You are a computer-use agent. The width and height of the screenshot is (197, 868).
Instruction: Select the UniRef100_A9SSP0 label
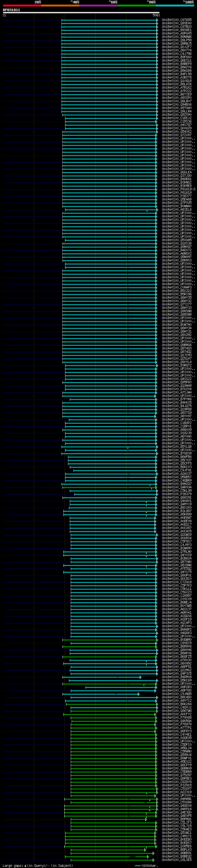(176, 98)
